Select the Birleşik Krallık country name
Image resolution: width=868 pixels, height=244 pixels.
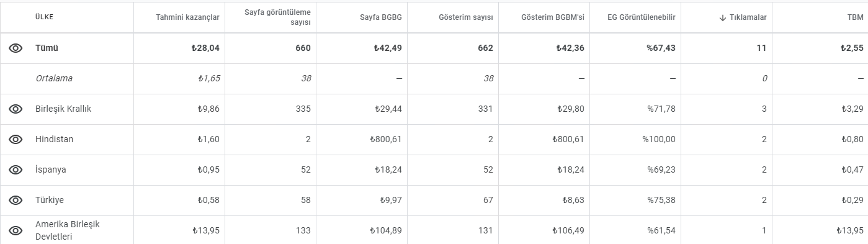64,109
